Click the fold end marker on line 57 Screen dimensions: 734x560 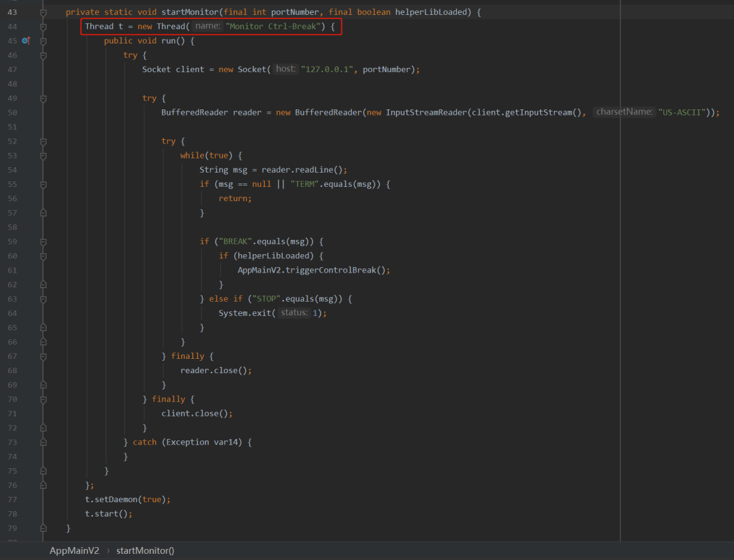43,213
